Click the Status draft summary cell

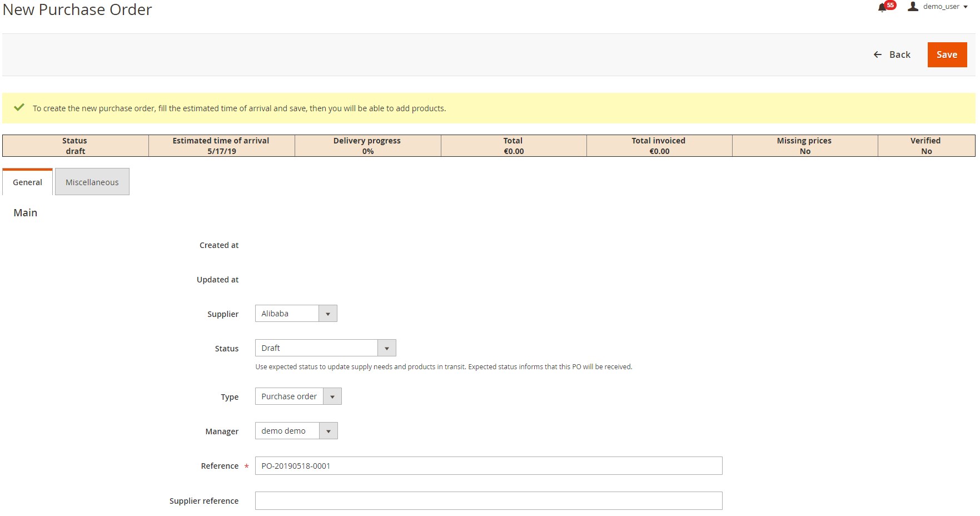click(75, 146)
